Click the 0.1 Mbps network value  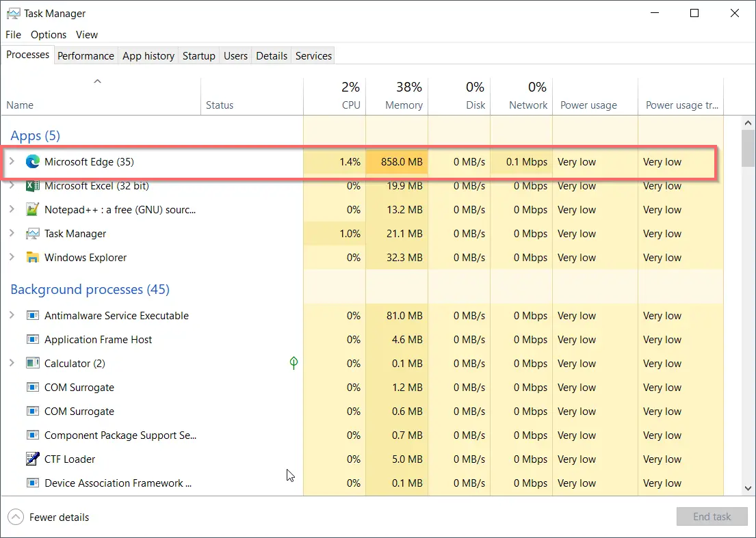[527, 162]
